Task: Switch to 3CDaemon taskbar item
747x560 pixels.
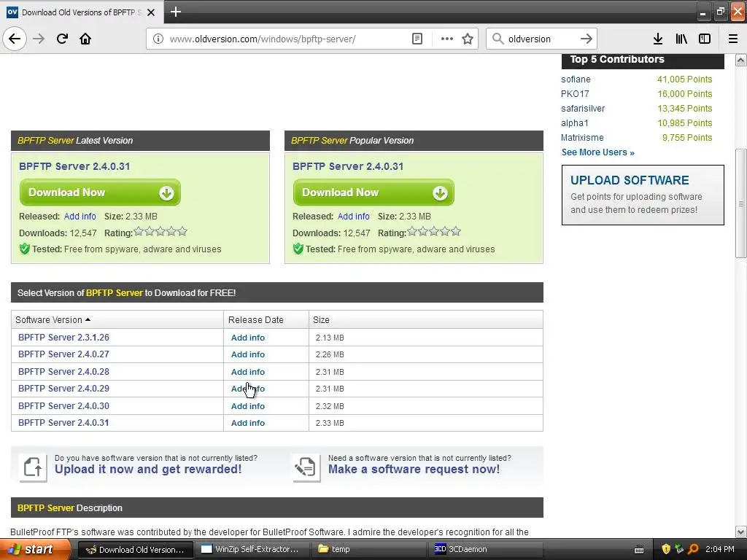Action: [486, 549]
